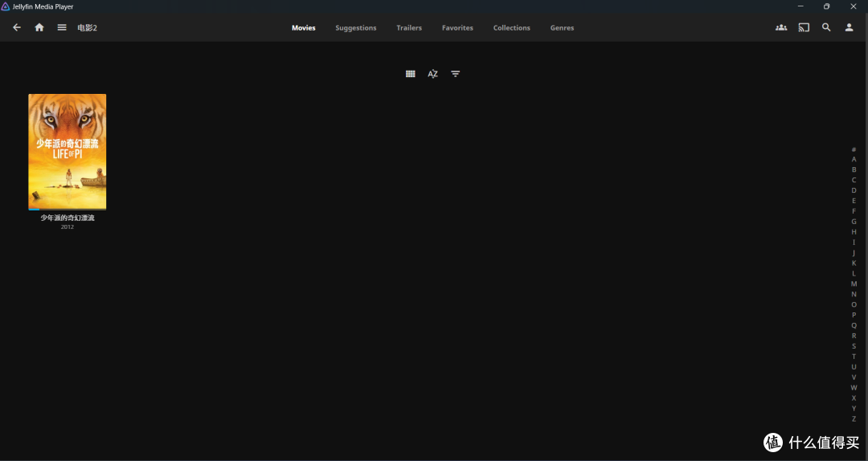Viewport: 868px width, 461px height.
Task: Switch to the Suggestions tab
Action: [x=356, y=27]
